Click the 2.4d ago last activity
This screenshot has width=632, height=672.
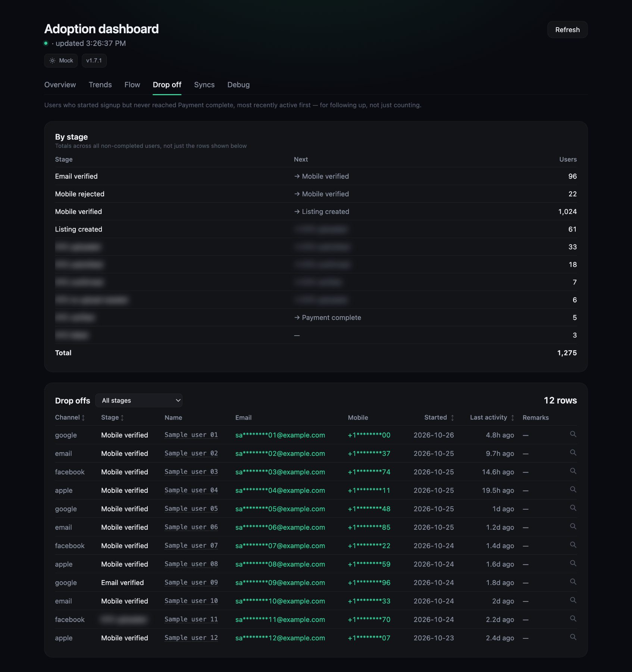[x=500, y=638]
